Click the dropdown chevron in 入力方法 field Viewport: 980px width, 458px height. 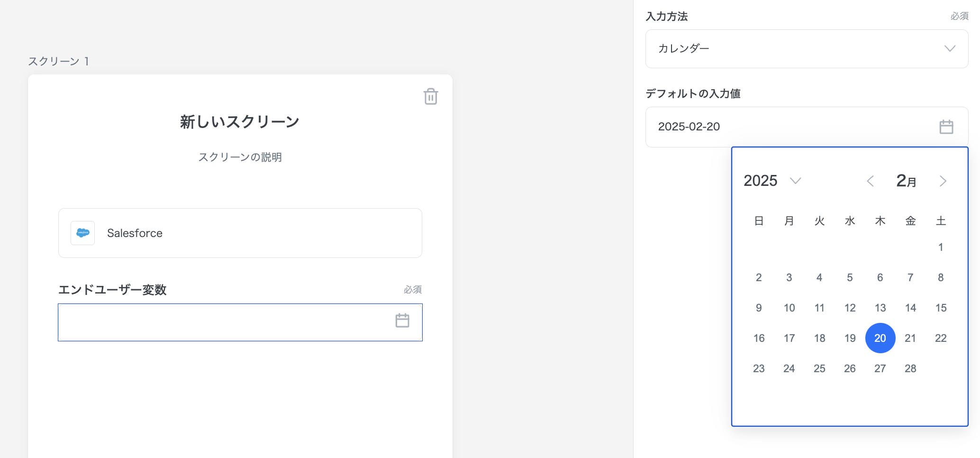coord(950,49)
